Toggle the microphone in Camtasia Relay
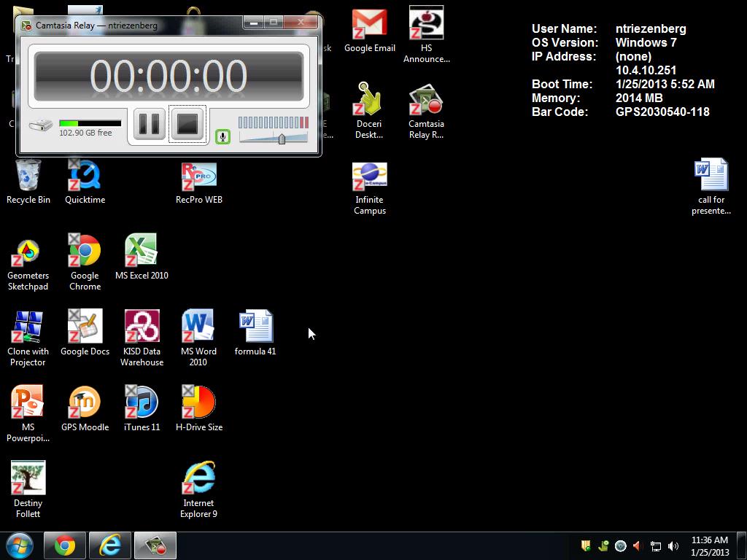 [222, 136]
